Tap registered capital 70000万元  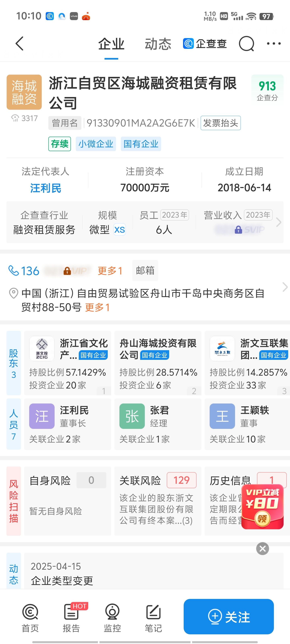pyautogui.click(x=145, y=188)
